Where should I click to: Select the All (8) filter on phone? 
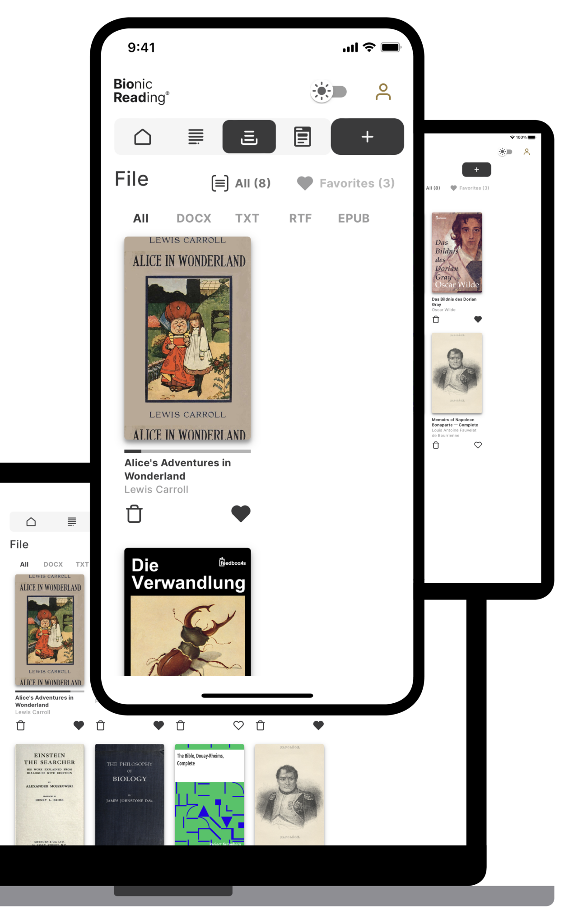pyautogui.click(x=241, y=183)
